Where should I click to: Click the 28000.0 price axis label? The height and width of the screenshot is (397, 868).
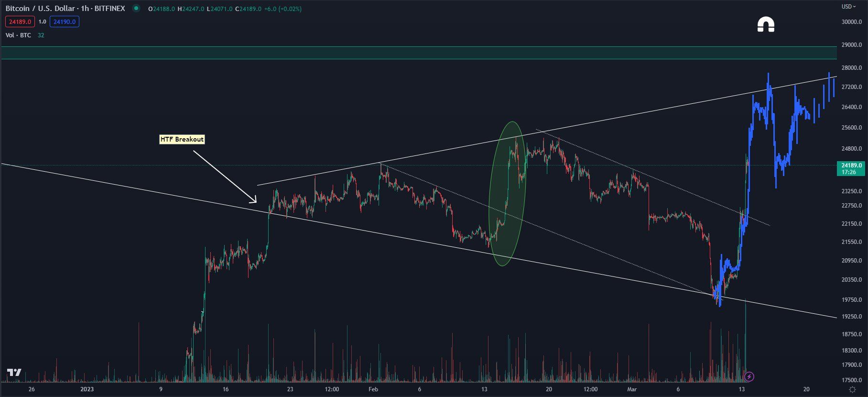852,68
